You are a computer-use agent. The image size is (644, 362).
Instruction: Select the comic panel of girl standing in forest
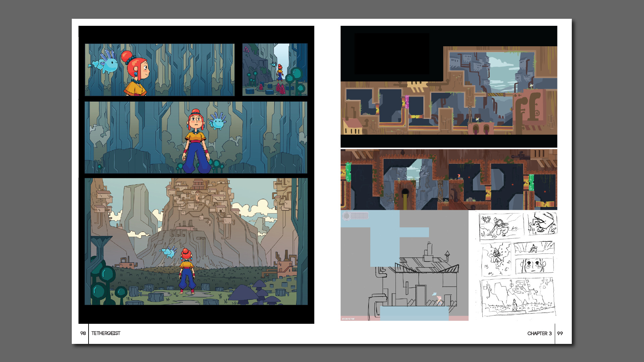(x=196, y=137)
